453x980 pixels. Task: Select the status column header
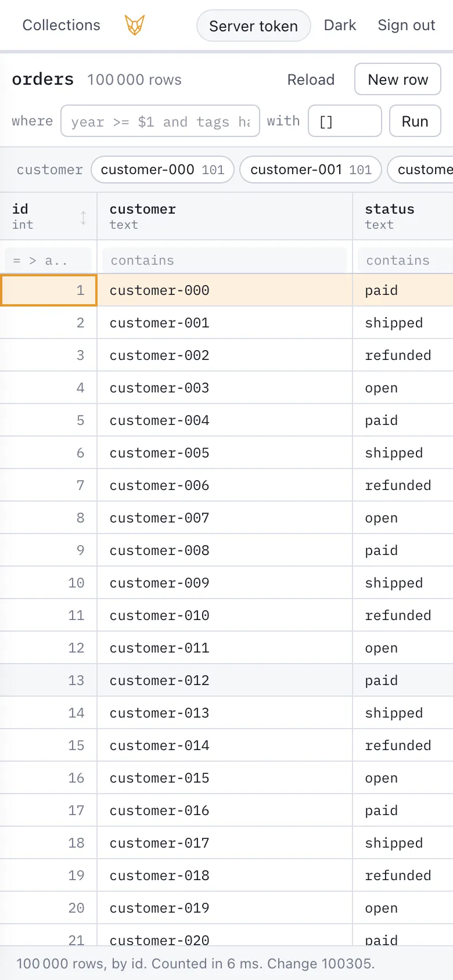[403, 217]
